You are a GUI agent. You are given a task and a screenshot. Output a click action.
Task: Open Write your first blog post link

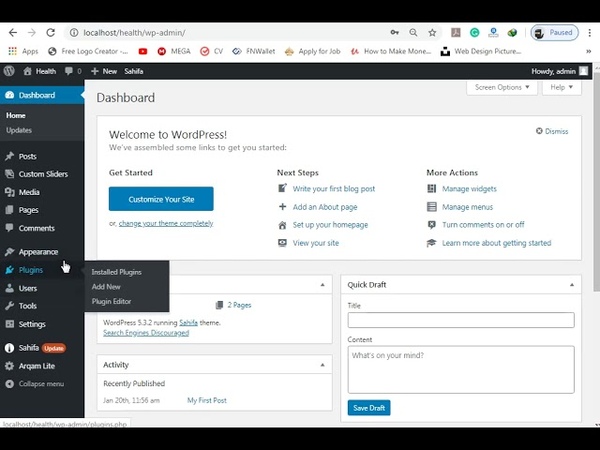(x=334, y=189)
